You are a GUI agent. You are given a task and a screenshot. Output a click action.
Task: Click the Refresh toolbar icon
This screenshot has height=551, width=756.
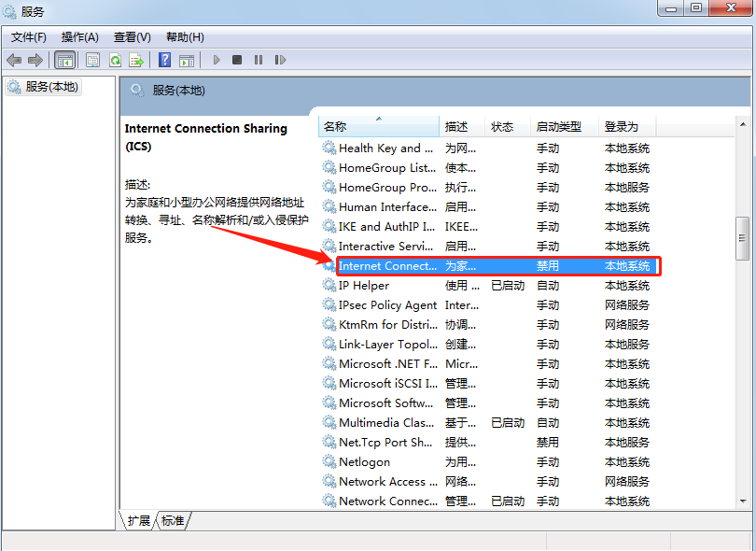(x=115, y=60)
